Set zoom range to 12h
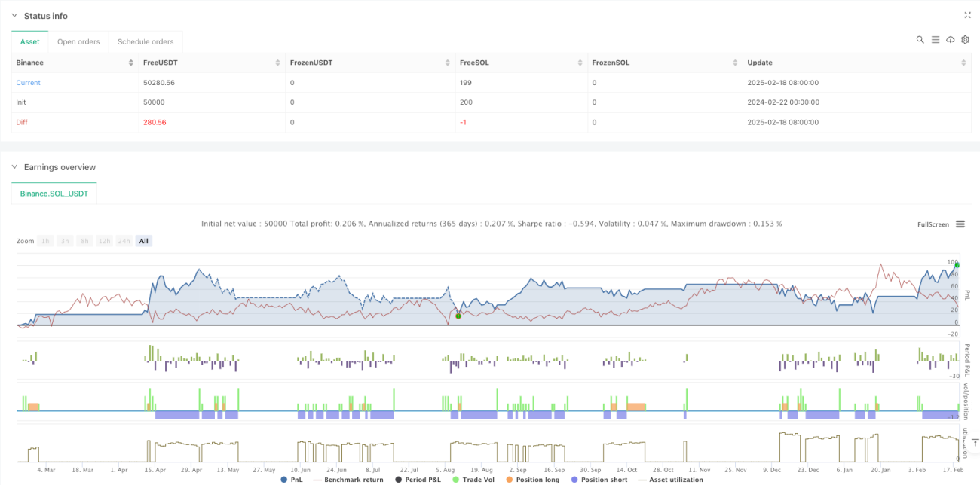 [104, 241]
